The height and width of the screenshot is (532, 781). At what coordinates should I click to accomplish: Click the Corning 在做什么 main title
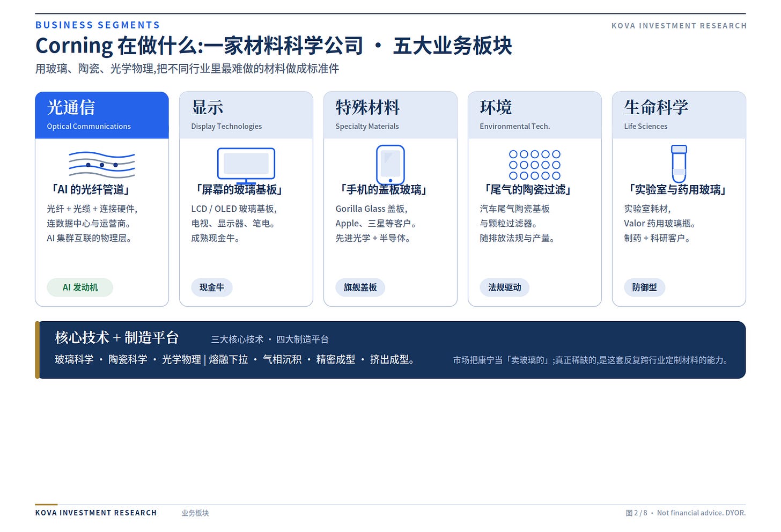pos(274,46)
